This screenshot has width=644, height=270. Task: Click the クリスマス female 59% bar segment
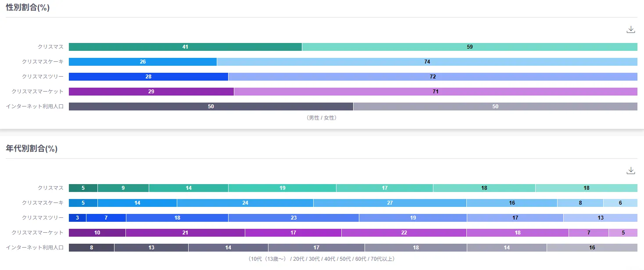(x=469, y=47)
